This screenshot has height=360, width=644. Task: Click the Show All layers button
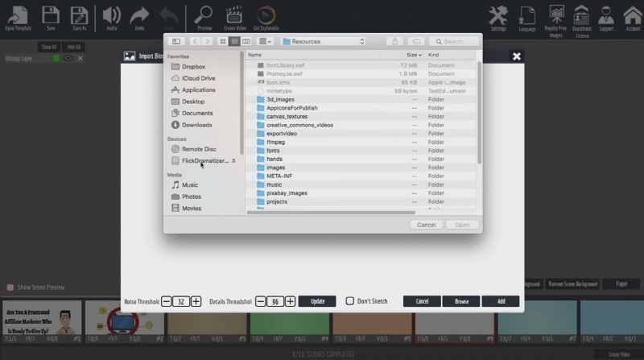[x=49, y=47]
